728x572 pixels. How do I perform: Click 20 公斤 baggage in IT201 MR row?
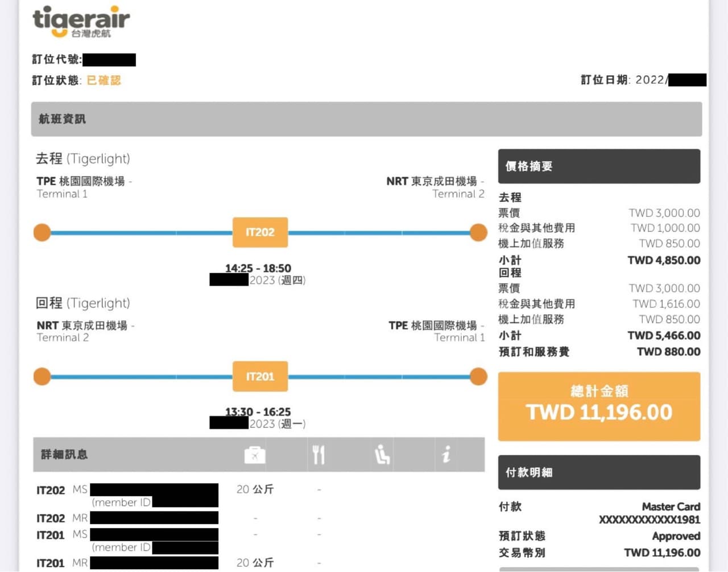pyautogui.click(x=255, y=562)
